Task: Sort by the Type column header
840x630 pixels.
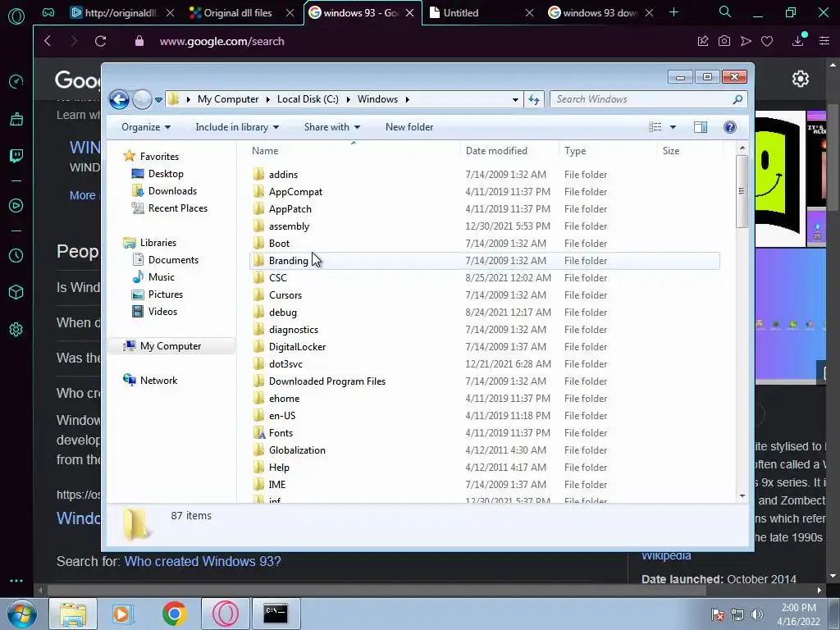Action: 608,151
